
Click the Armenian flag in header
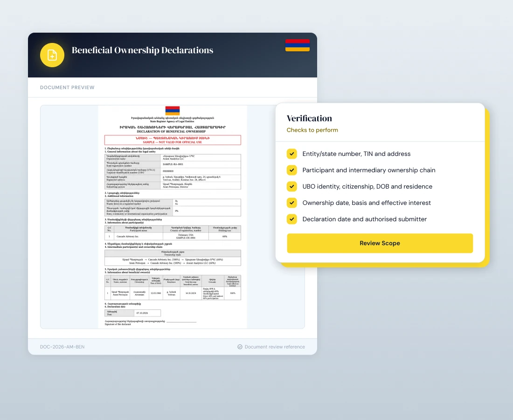[x=298, y=45]
